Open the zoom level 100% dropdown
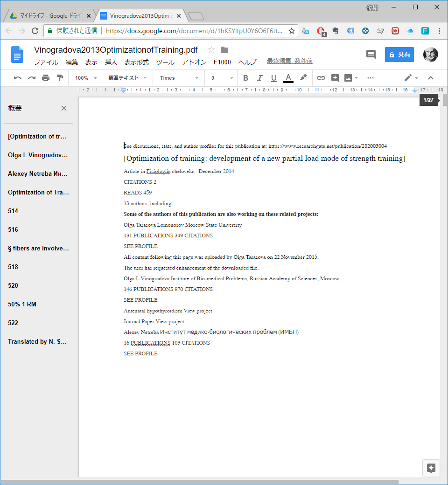The height and width of the screenshot is (485, 448). [86, 78]
